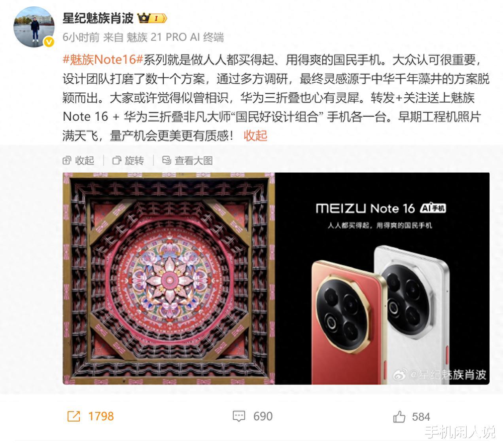Open the repost count 1798
This screenshot has width=503, height=448.
101,416
